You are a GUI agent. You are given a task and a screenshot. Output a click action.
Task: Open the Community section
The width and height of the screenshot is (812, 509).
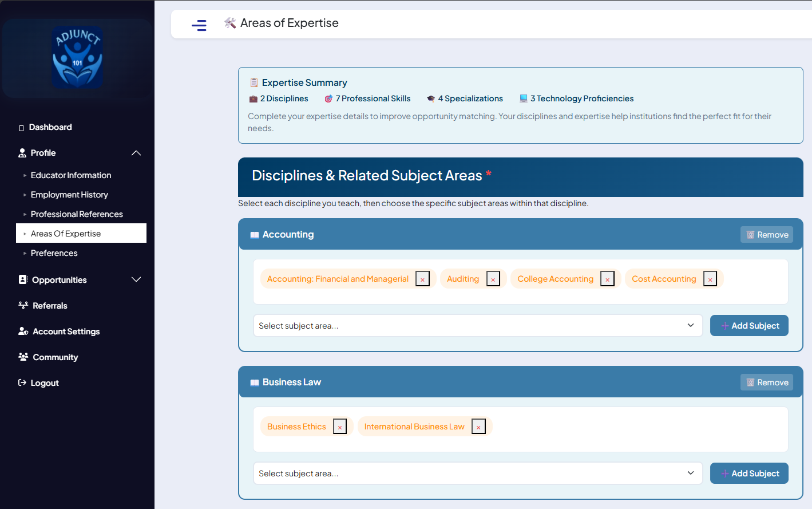pos(55,357)
